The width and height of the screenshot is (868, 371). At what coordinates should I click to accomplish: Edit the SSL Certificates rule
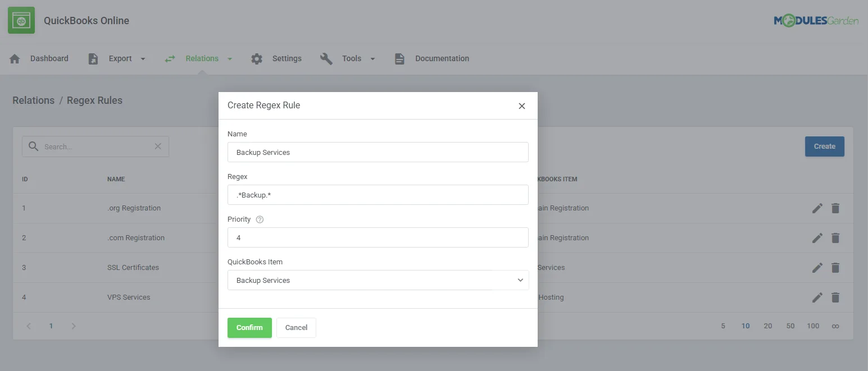tap(817, 268)
